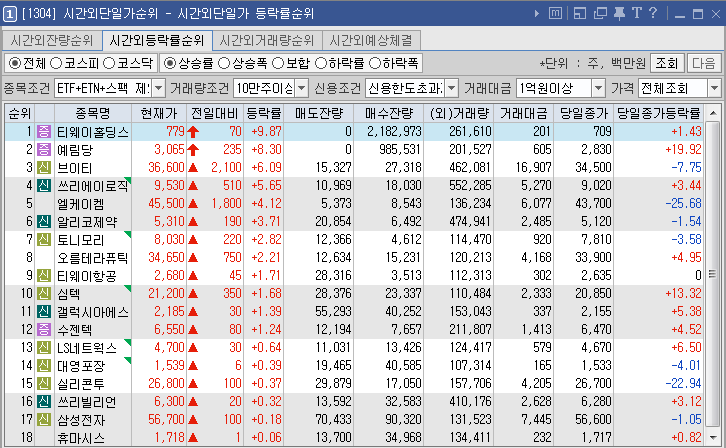Viewport: 726px width, 448px height.
Task: Click the 신 badge beside 브이티
Action: [44, 168]
